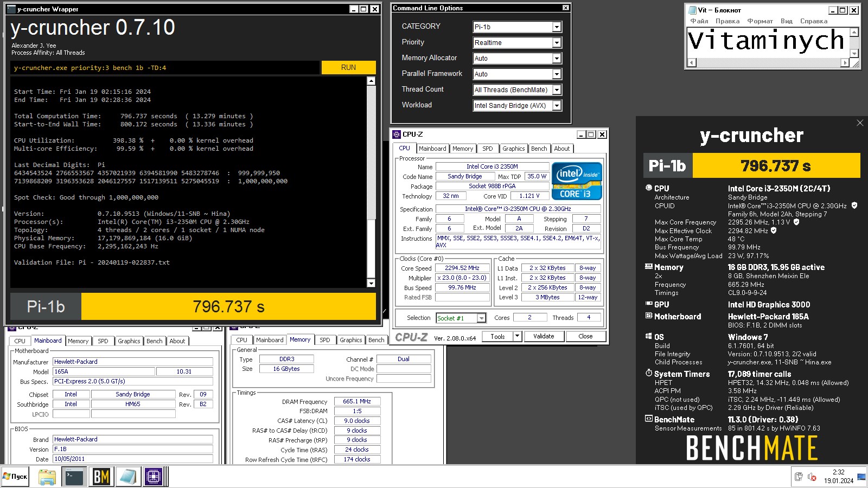Click the shield beside Max Effective Clock

click(774, 230)
